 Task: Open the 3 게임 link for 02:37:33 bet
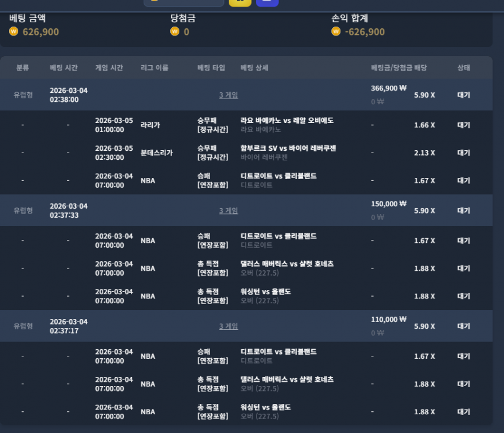229,210
